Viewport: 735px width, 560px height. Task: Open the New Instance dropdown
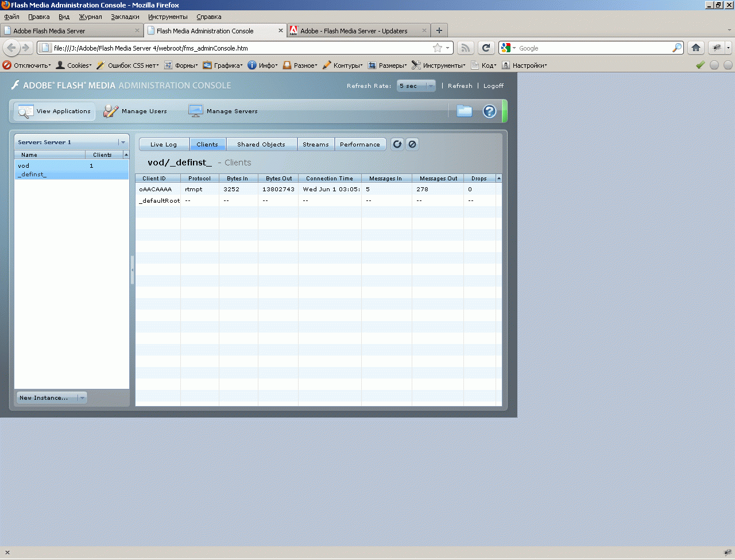click(52, 397)
